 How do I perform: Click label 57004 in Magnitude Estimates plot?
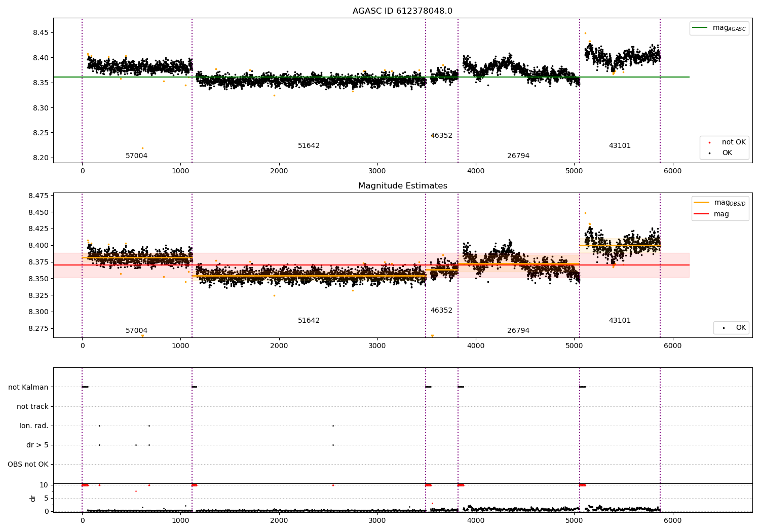pyautogui.click(x=136, y=331)
